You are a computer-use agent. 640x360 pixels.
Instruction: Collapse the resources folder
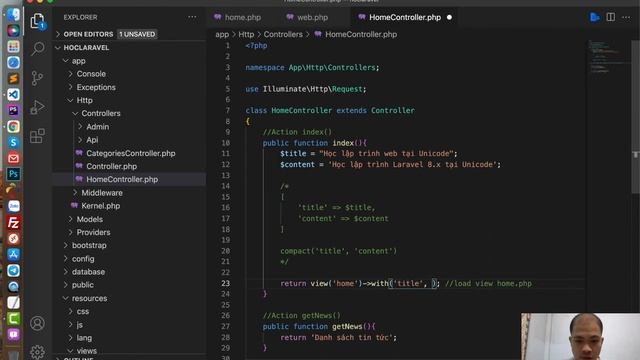(x=89, y=298)
